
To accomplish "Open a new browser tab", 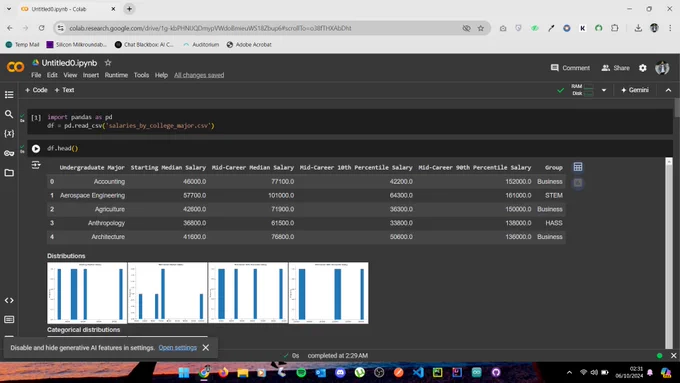I will point(129,9).
